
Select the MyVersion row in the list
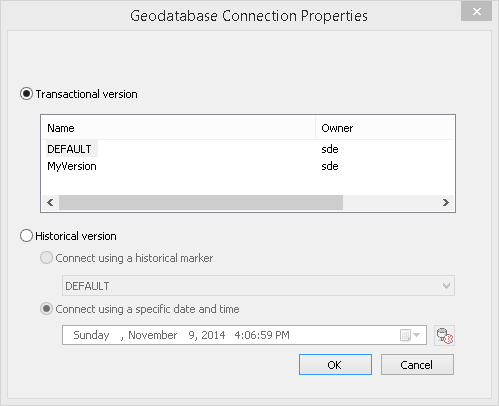[248, 166]
